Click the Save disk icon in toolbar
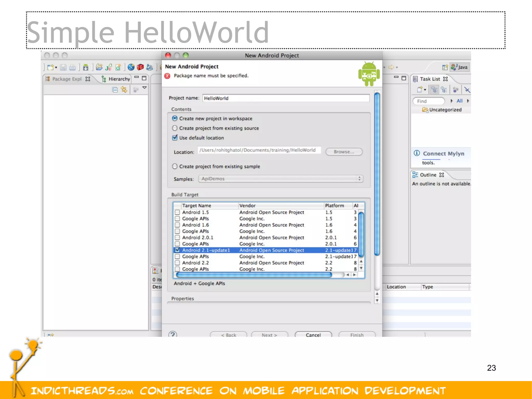The image size is (532, 399). tap(63, 67)
